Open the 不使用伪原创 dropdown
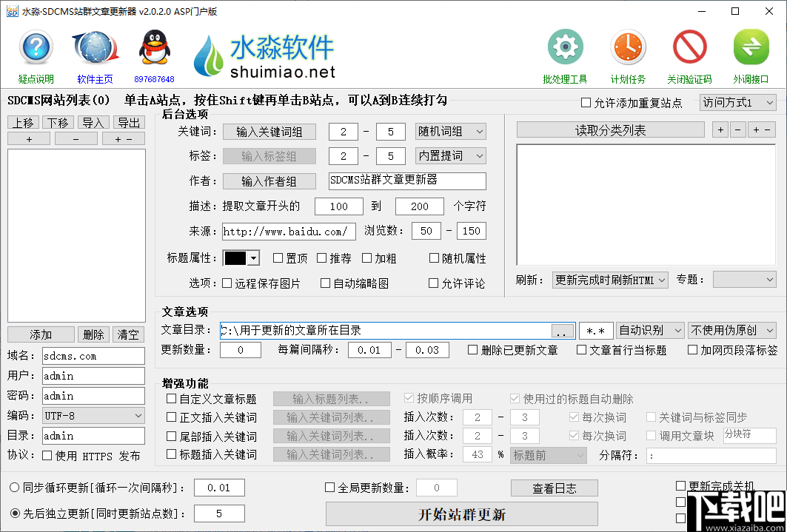787x532 pixels. (x=731, y=330)
